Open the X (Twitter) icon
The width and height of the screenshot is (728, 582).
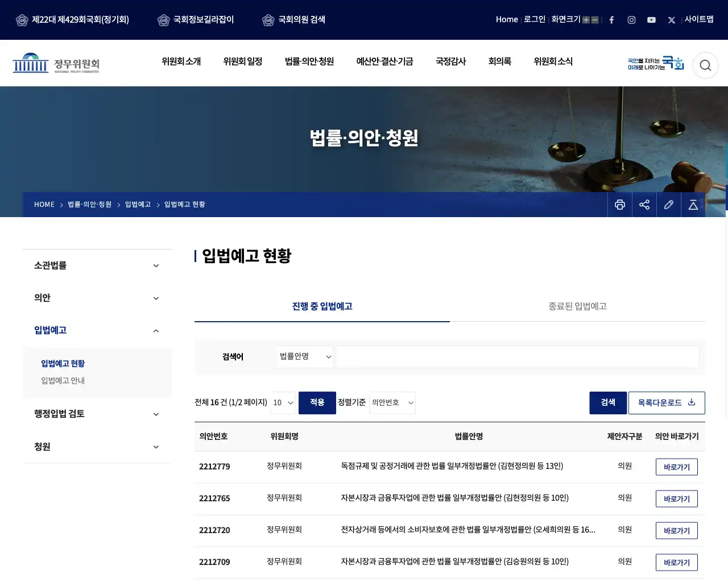[x=672, y=20]
